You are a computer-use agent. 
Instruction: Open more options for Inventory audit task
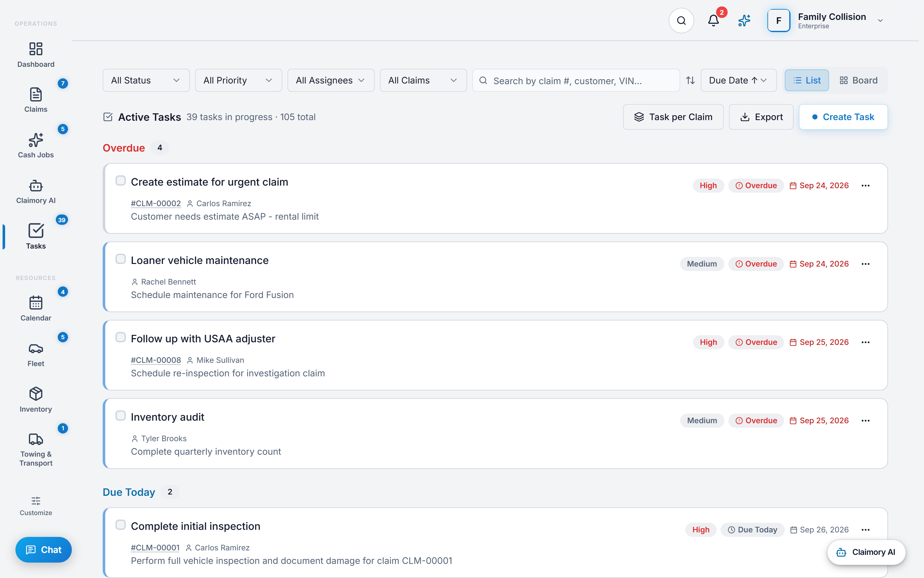pyautogui.click(x=866, y=421)
